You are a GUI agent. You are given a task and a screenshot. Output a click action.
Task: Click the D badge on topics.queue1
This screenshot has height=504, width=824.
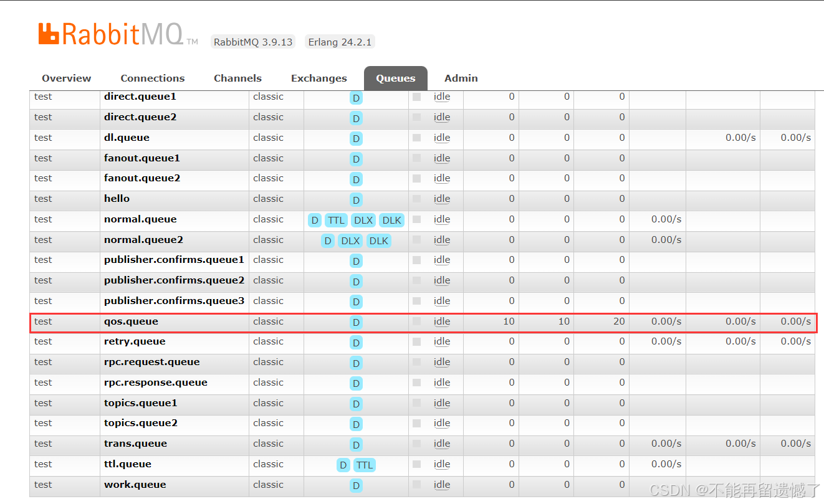tap(356, 404)
